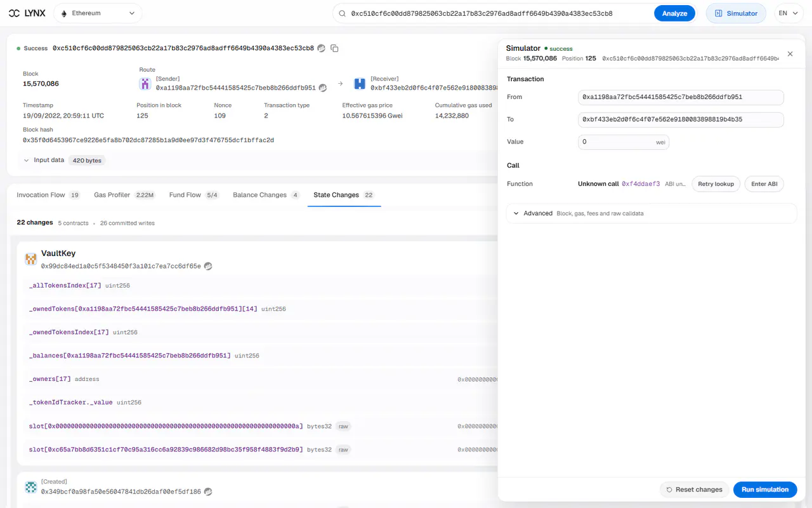
Task: Click the sender's purple identicon avatar
Action: coord(146,83)
